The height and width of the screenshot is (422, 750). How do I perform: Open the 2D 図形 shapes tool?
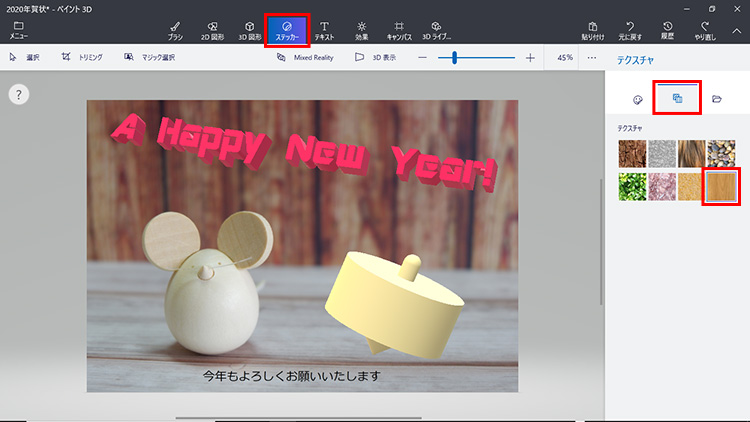[212, 28]
